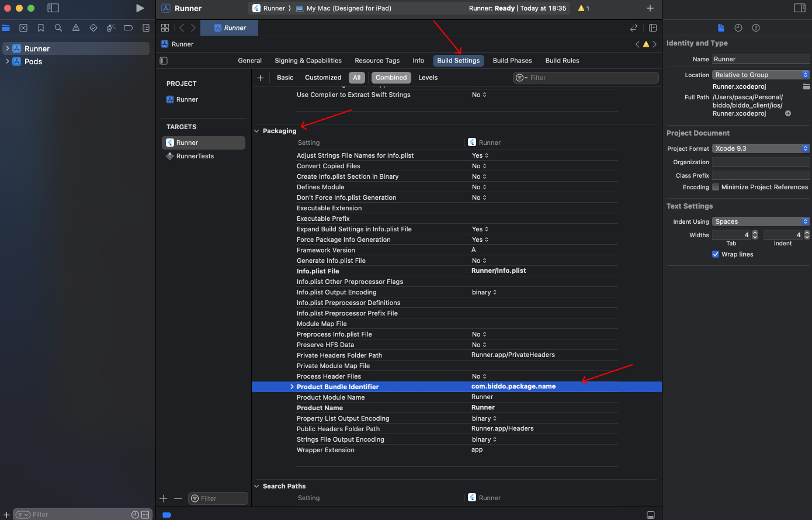This screenshot has width=812, height=520.
Task: Switch to Combined view
Action: (391, 77)
